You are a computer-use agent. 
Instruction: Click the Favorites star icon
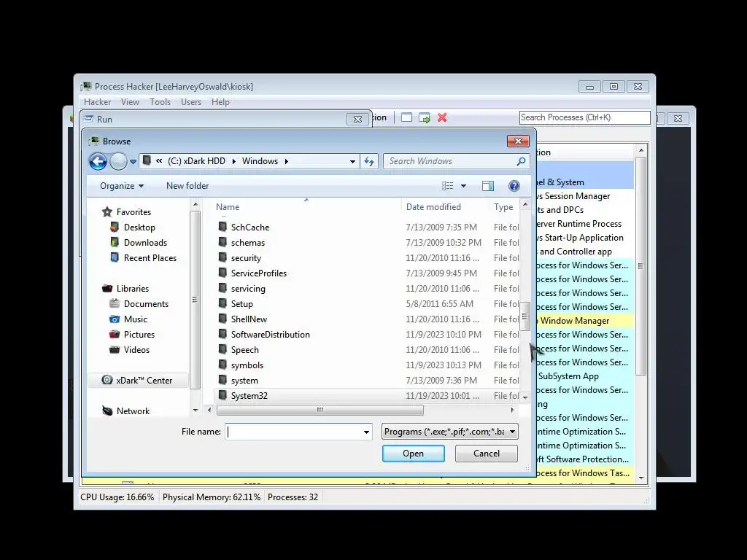pyautogui.click(x=107, y=212)
